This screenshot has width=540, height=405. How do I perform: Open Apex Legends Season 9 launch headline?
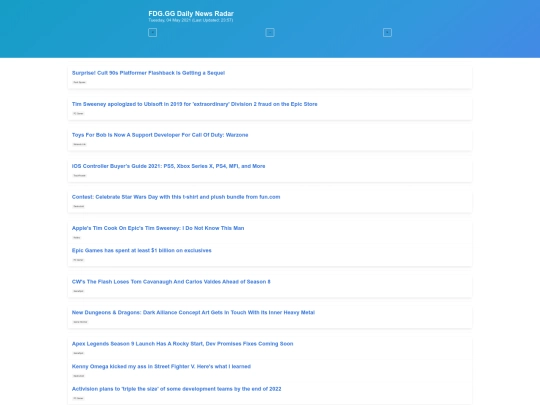click(183, 344)
